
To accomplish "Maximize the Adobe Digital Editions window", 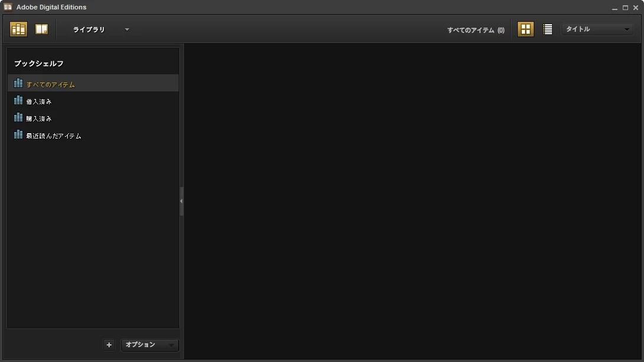I will (x=625, y=8).
